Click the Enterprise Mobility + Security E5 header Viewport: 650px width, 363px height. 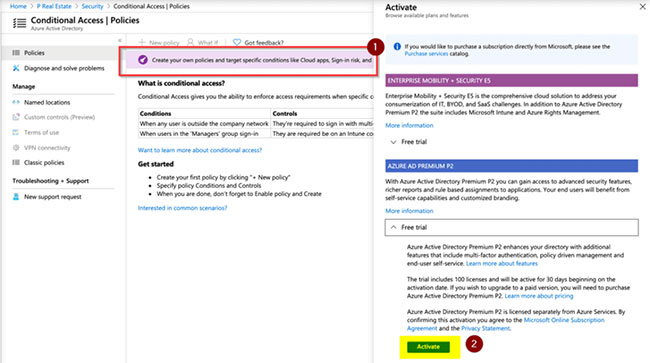point(511,80)
